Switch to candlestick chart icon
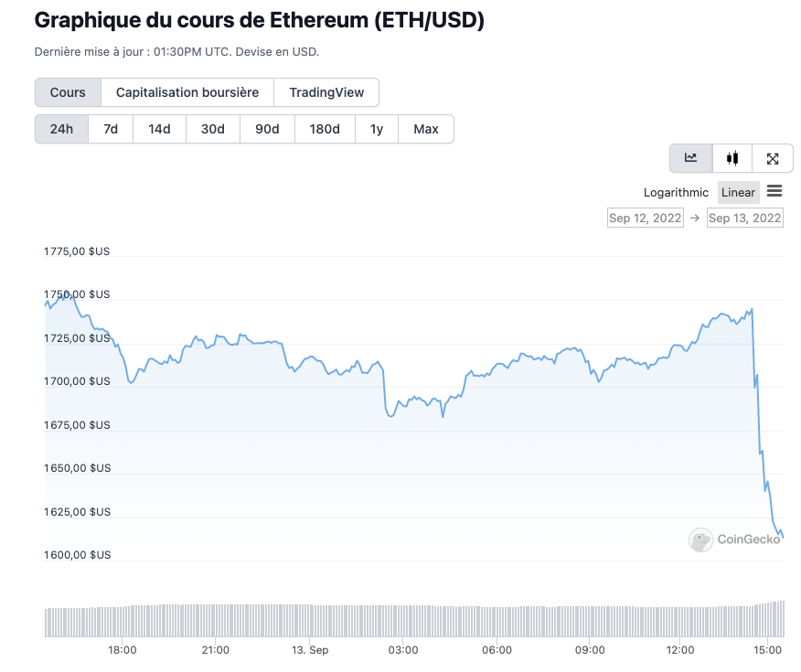The height and width of the screenshot is (672, 801). click(732, 158)
